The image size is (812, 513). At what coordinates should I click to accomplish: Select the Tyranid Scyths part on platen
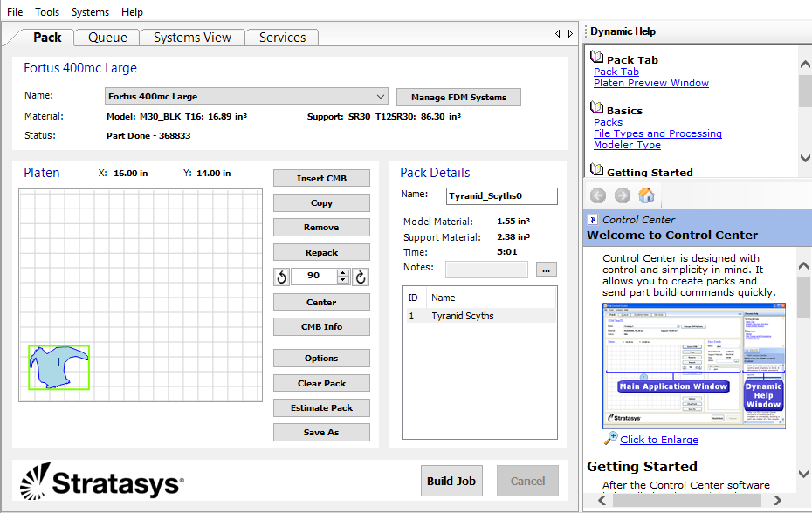click(58, 367)
